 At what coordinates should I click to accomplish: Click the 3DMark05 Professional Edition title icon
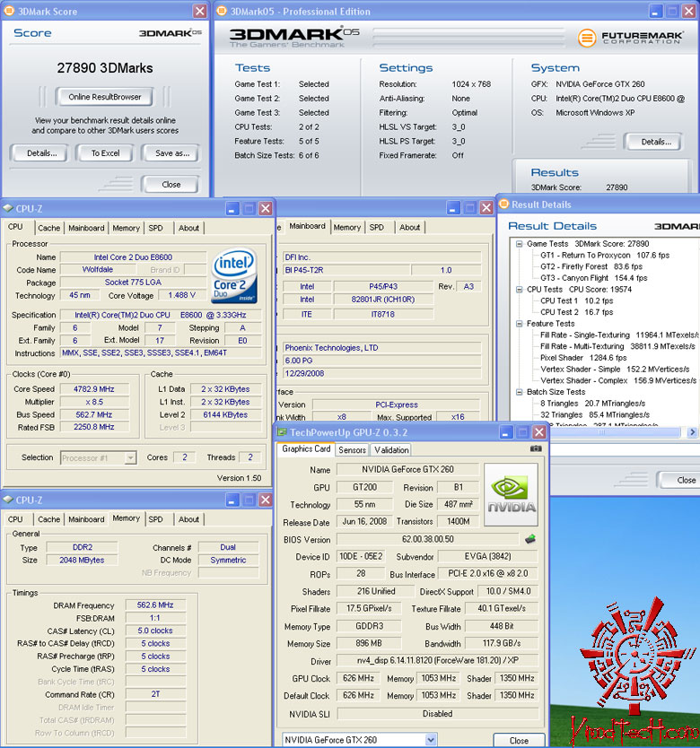(222, 11)
